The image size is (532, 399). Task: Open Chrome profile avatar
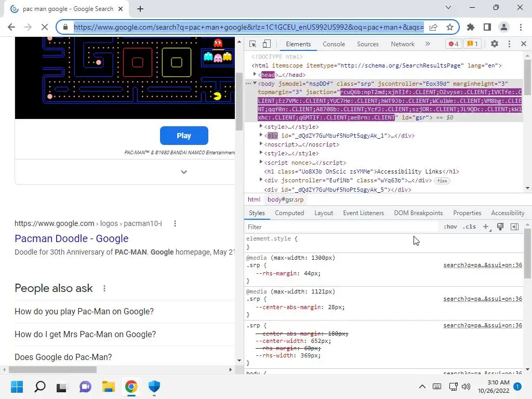pyautogui.click(x=504, y=27)
